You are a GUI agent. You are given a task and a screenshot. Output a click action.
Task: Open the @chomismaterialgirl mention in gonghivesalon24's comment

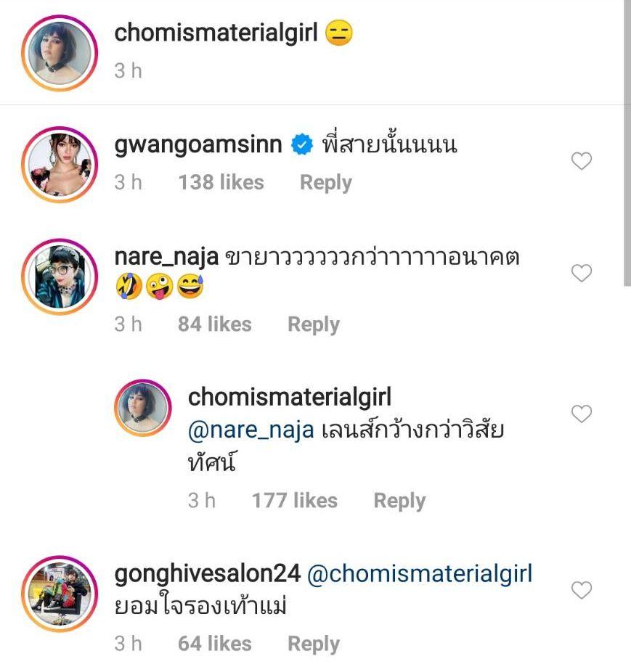(x=420, y=574)
